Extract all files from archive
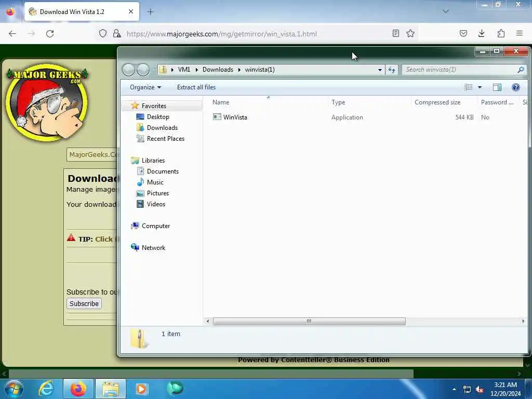 pos(196,87)
